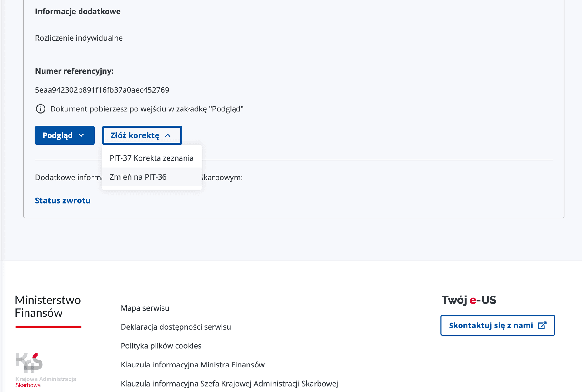This screenshot has width=582, height=392.
Task: Click the info icon beside Dokument pobierzesz
Action: tap(41, 109)
